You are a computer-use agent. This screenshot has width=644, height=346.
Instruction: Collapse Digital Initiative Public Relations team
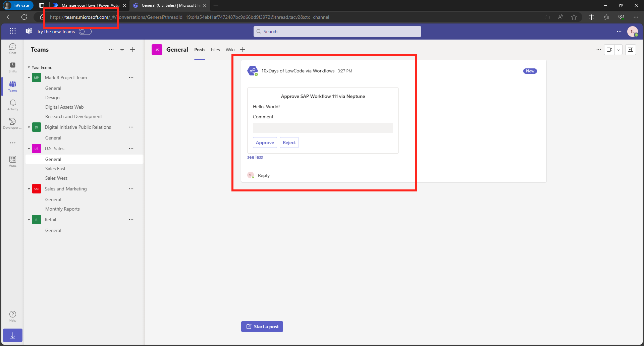[x=29, y=127]
